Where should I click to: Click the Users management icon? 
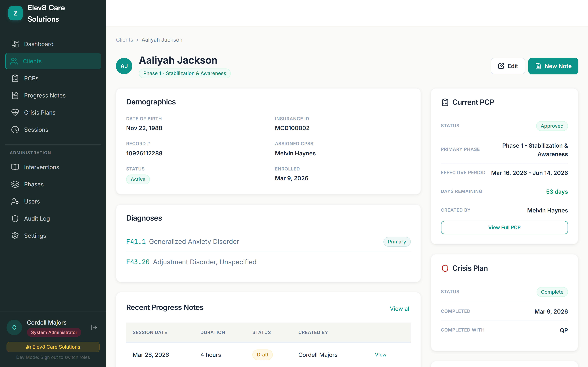click(15, 201)
